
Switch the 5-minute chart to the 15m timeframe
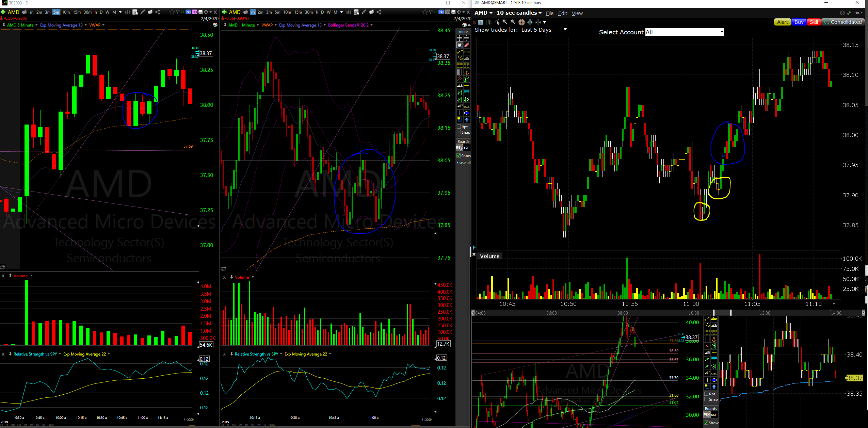tap(77, 12)
